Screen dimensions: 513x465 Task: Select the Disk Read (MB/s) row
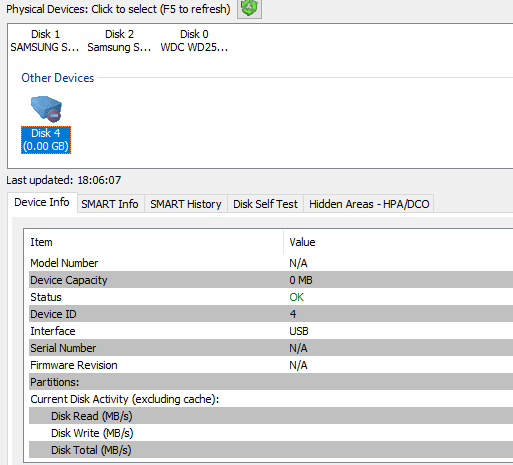(x=271, y=416)
